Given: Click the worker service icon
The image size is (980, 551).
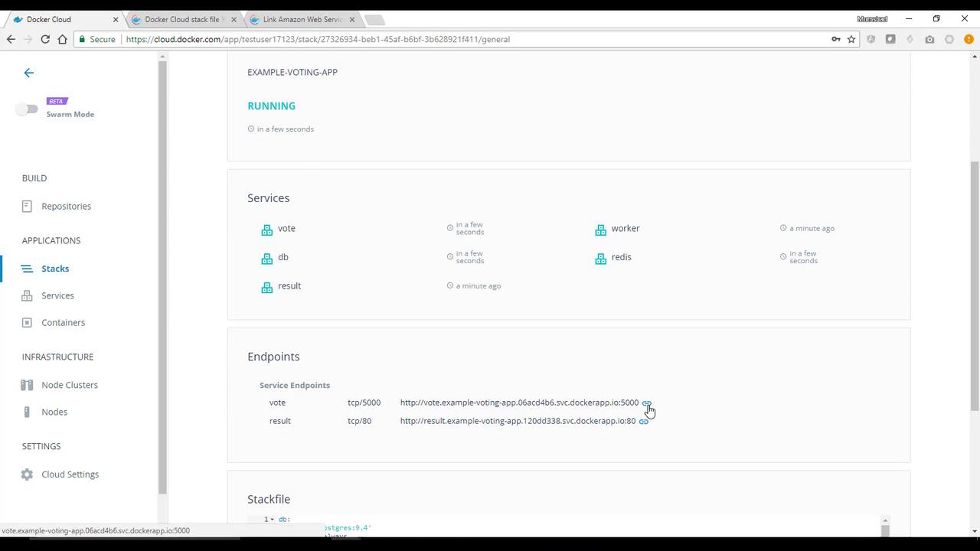Looking at the screenshot, I should (600, 230).
